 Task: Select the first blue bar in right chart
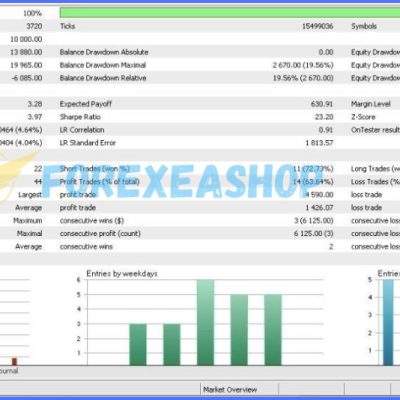click(x=388, y=322)
